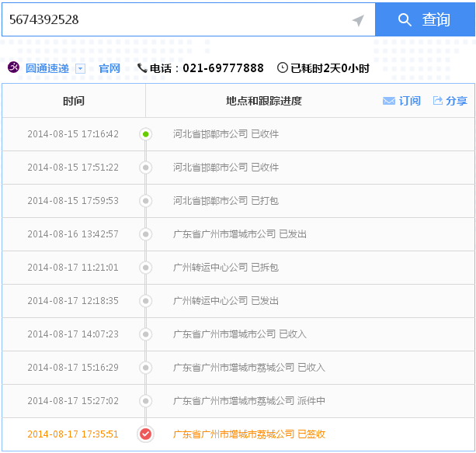476x453 pixels.
Task: Click the 查询 search button
Action: (x=425, y=19)
